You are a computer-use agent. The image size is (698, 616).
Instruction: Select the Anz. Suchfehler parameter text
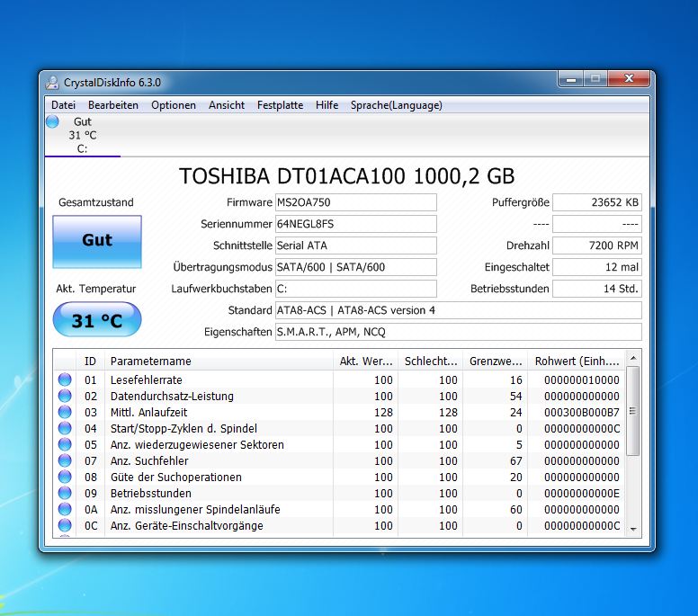(149, 460)
